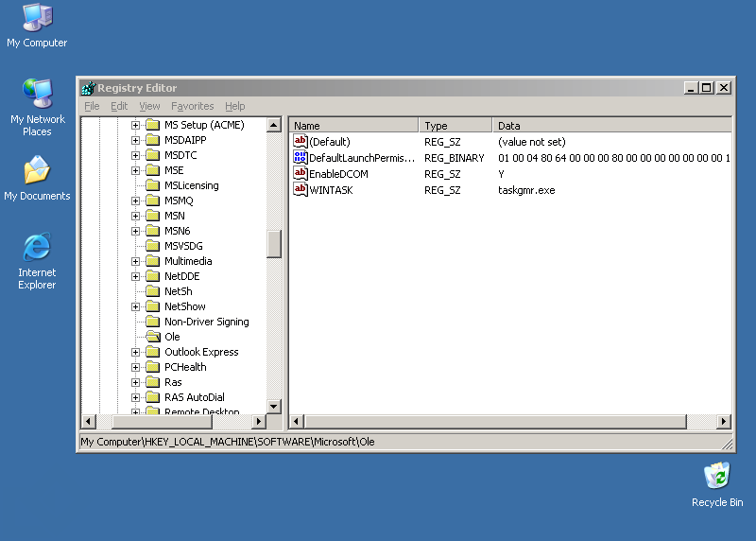Click the folder icon of Non-Driver Signing

pyautogui.click(x=153, y=322)
